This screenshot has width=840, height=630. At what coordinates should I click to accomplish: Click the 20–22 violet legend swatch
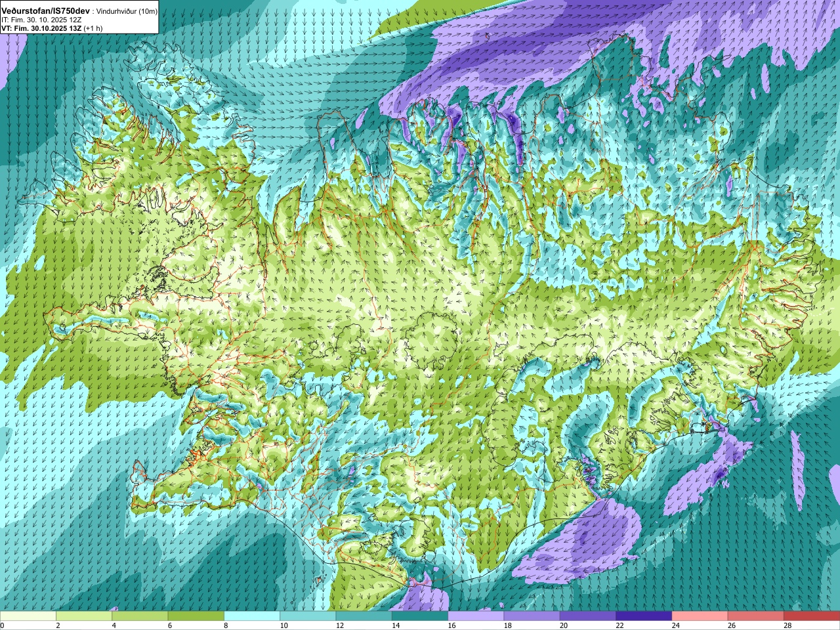[588, 616]
